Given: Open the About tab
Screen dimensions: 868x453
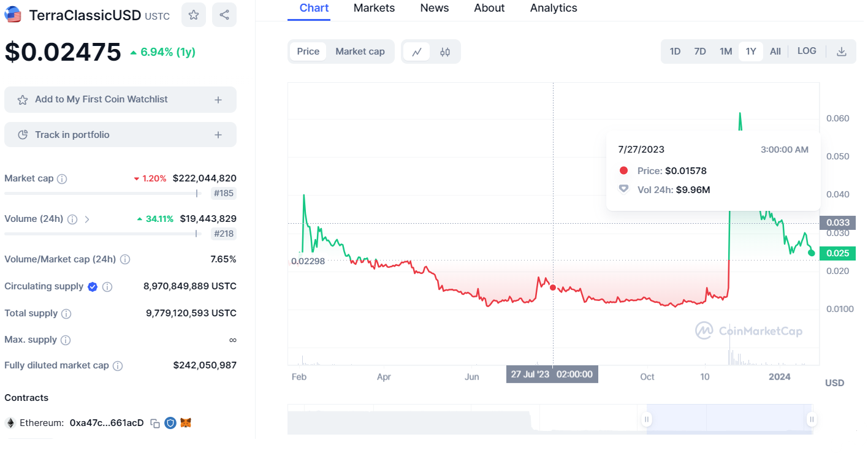Looking at the screenshot, I should 489,8.
